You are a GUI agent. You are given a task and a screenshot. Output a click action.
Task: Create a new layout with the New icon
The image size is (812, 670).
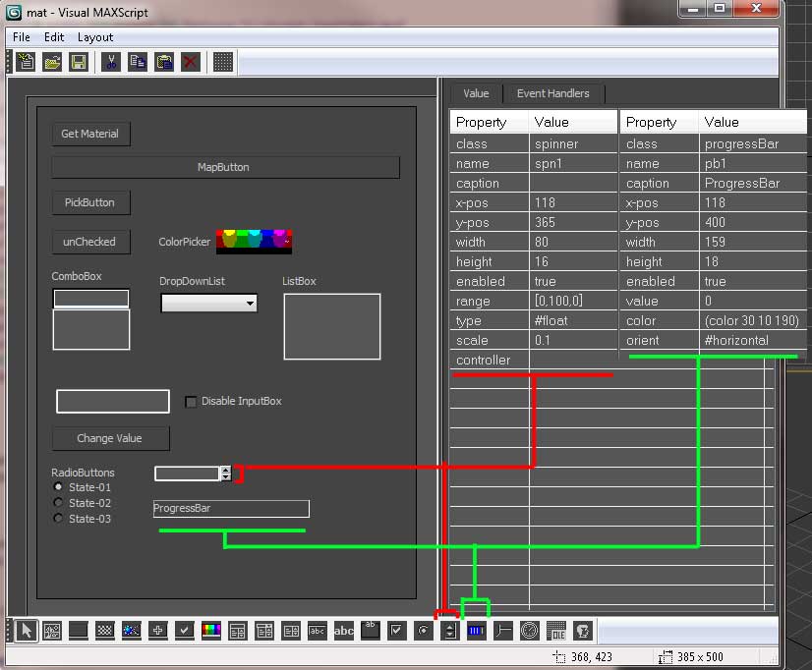pyautogui.click(x=26, y=62)
